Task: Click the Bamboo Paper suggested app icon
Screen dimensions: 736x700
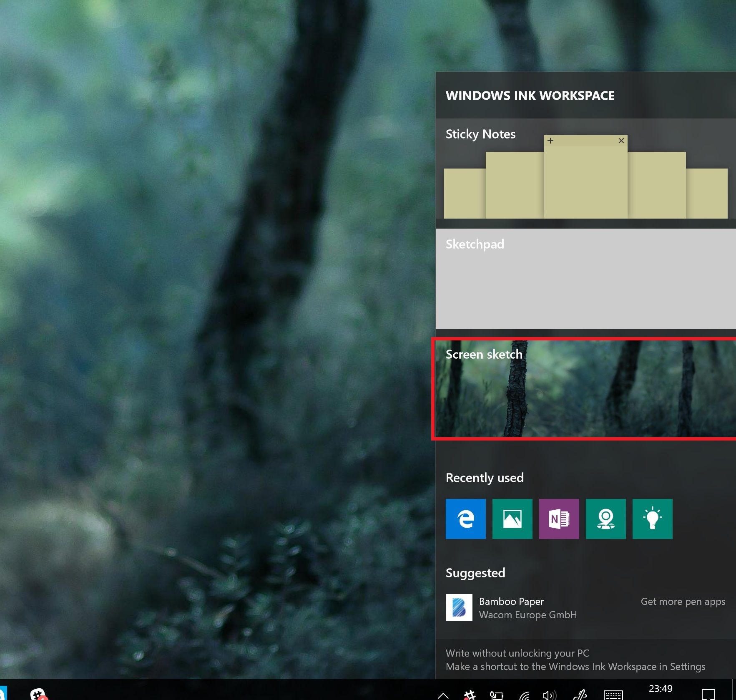Action: pyautogui.click(x=459, y=607)
